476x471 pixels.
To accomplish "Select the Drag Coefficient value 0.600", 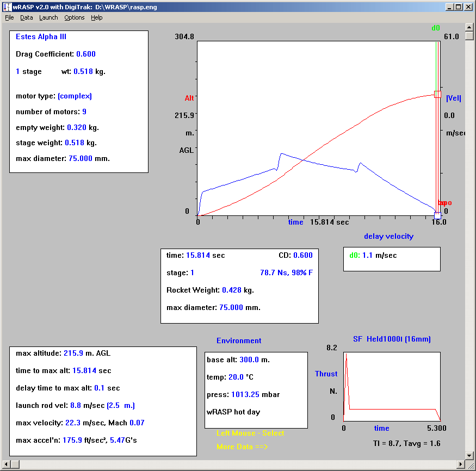I will 86,54.
